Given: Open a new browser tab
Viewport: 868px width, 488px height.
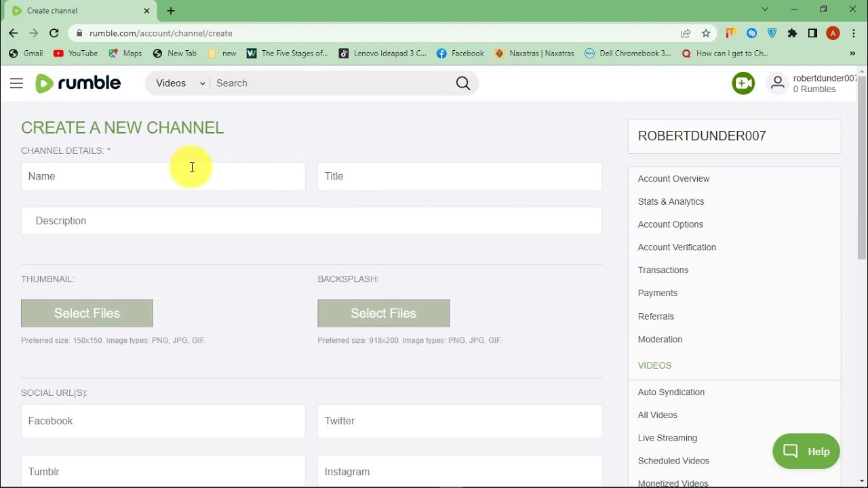Looking at the screenshot, I should (x=171, y=11).
